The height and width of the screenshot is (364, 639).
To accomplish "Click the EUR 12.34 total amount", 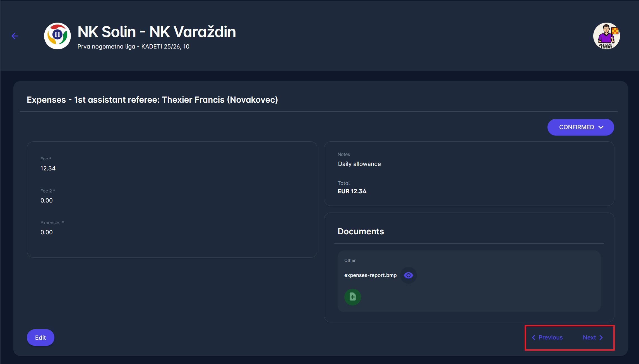I will [x=352, y=191].
